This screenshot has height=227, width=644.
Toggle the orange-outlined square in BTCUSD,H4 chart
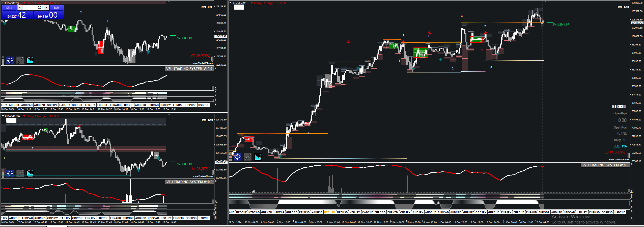pos(231,154)
